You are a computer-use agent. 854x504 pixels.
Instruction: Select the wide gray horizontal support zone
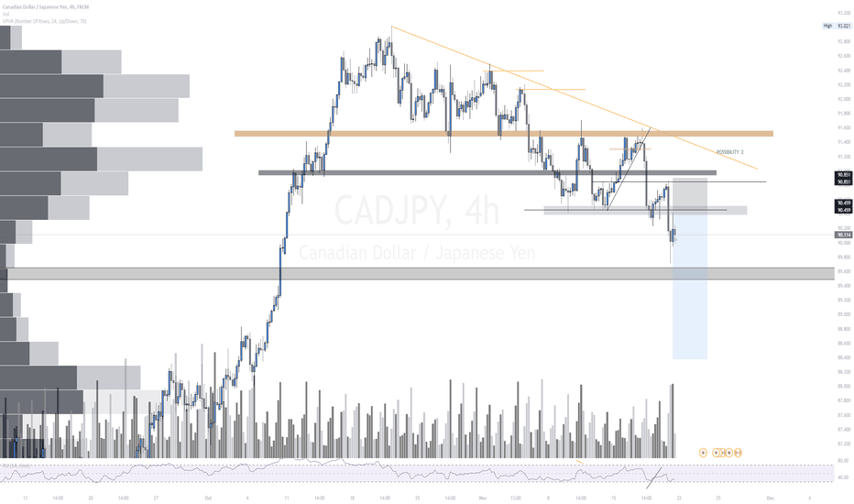(x=420, y=273)
